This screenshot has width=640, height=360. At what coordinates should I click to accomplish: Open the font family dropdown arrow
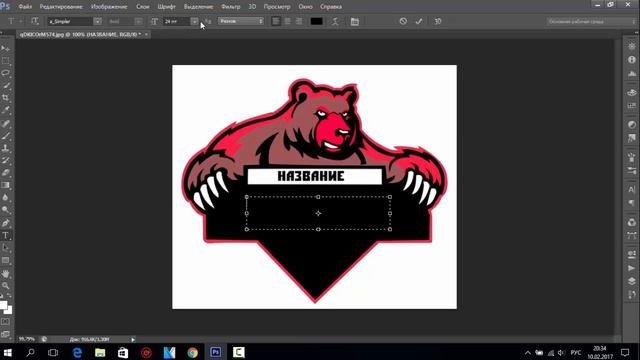click(x=98, y=21)
